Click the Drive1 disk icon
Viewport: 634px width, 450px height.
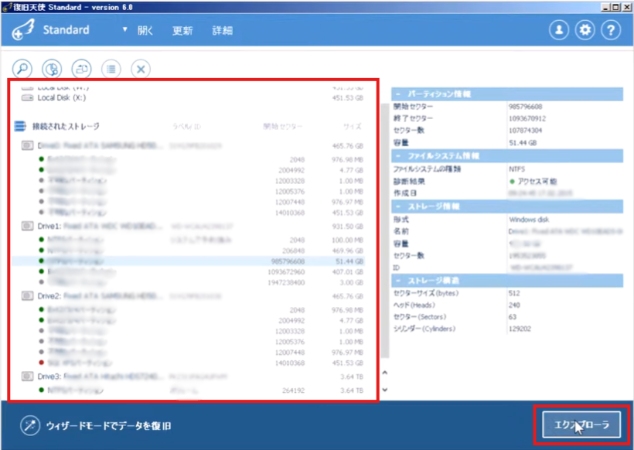27,226
